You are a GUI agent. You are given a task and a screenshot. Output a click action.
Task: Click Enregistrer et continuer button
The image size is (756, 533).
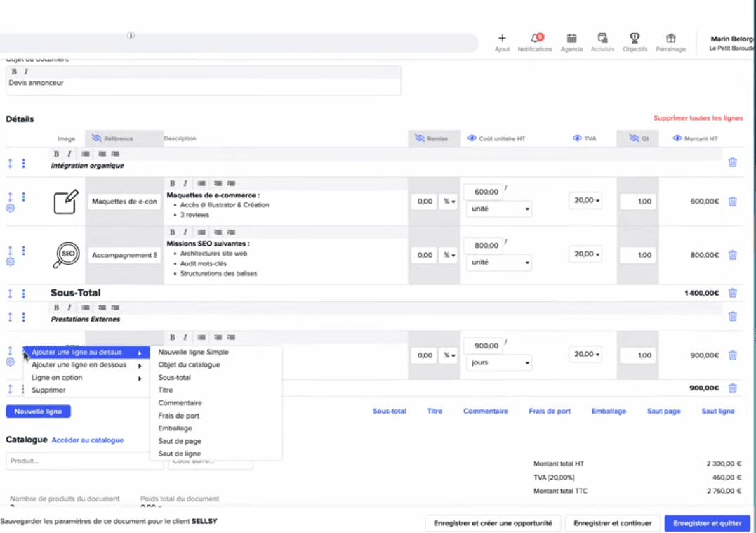tap(612, 523)
